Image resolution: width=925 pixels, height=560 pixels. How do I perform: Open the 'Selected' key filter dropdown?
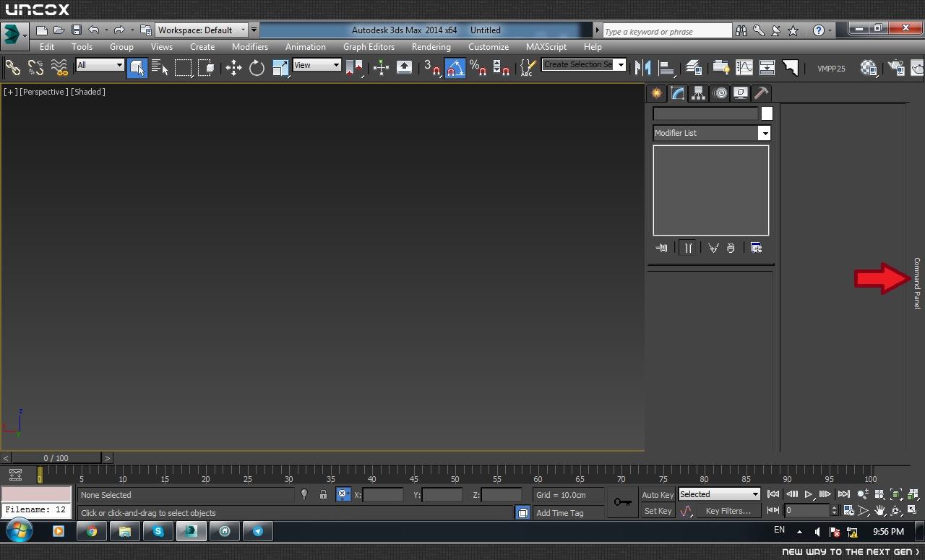(x=719, y=494)
